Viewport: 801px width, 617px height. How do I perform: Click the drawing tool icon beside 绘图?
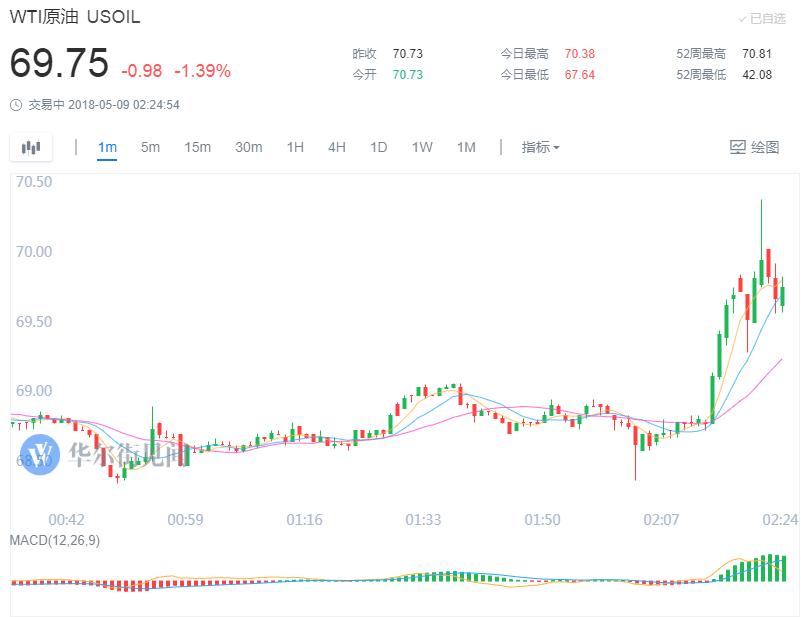point(738,148)
